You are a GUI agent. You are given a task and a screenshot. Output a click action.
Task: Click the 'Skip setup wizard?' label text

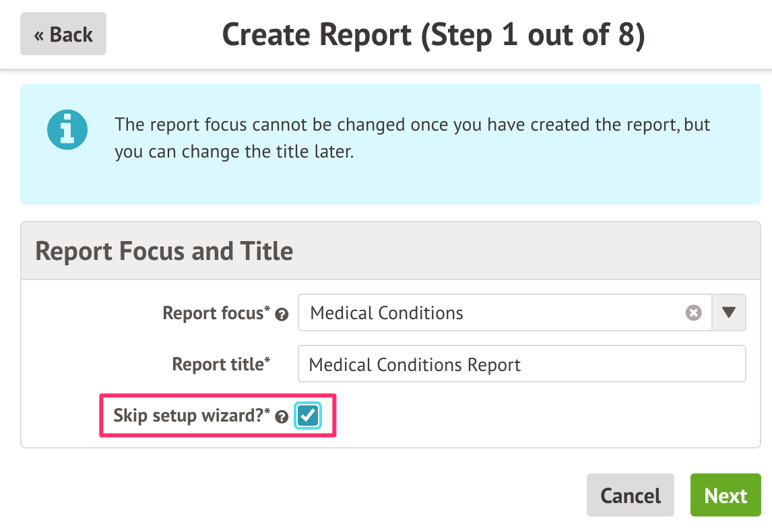[188, 415]
